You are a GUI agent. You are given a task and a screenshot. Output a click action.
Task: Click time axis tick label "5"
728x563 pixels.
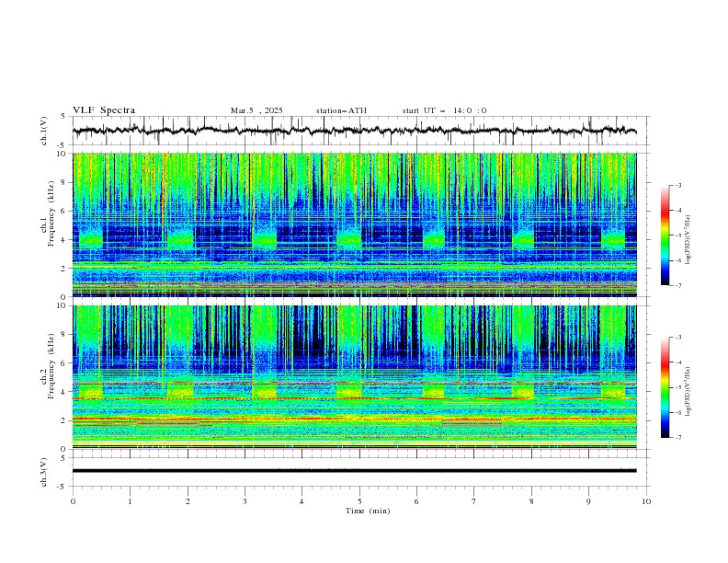pos(359,501)
